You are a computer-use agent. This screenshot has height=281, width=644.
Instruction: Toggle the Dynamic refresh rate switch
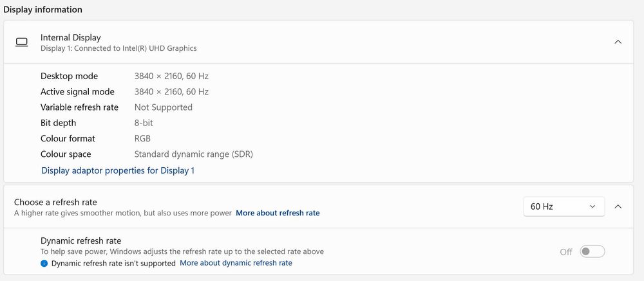pos(592,251)
